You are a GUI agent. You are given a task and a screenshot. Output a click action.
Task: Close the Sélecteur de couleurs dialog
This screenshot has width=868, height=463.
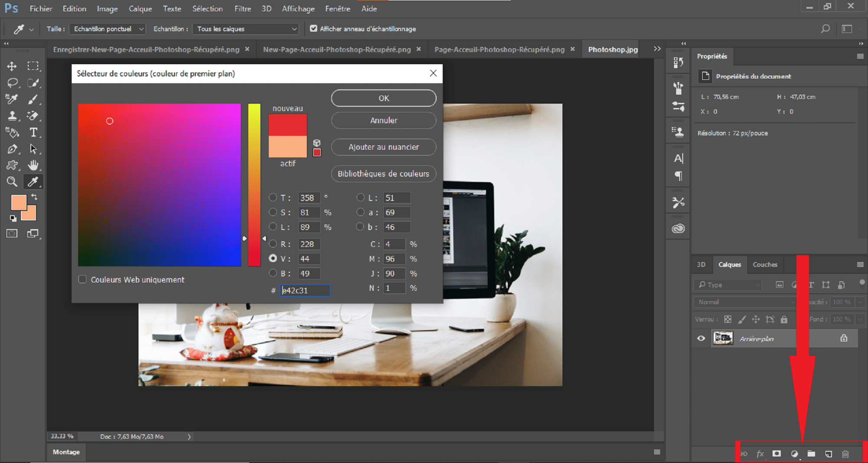pos(433,73)
